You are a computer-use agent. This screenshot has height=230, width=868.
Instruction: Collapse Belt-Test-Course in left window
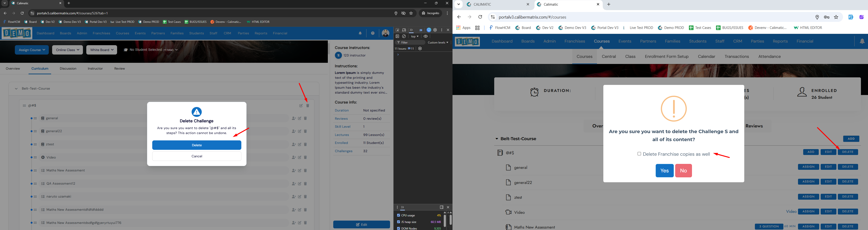point(16,89)
